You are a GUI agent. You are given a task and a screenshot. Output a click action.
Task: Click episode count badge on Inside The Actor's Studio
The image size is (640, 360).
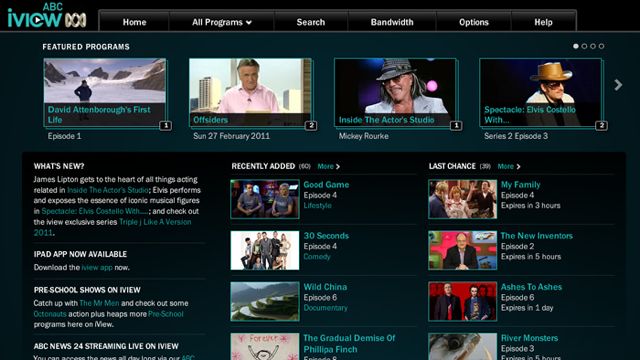[456, 126]
